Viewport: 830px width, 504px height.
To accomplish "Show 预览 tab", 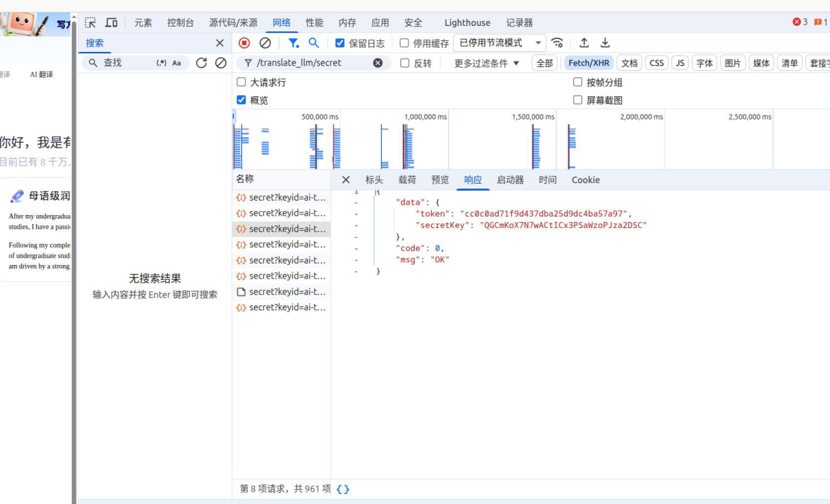I will tap(440, 180).
